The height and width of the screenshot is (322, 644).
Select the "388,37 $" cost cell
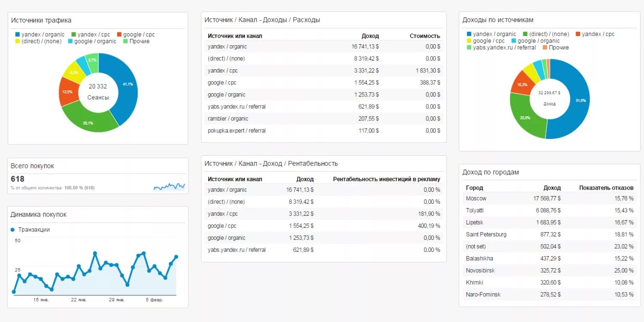point(430,83)
